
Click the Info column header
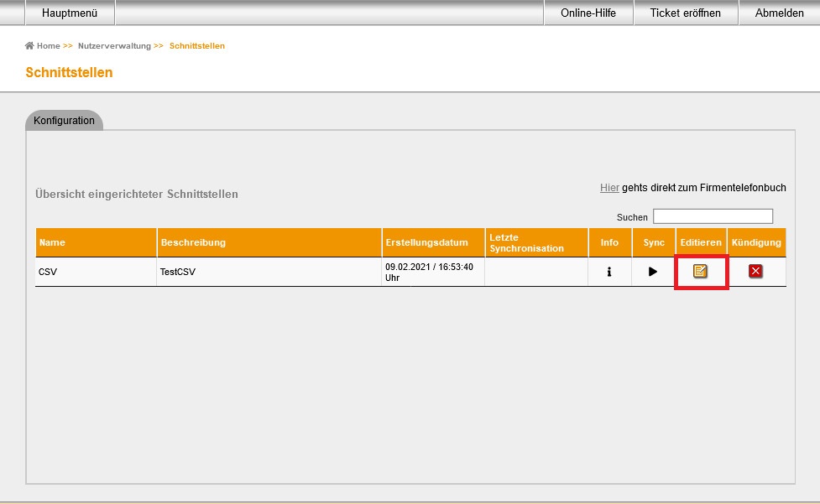coord(610,242)
